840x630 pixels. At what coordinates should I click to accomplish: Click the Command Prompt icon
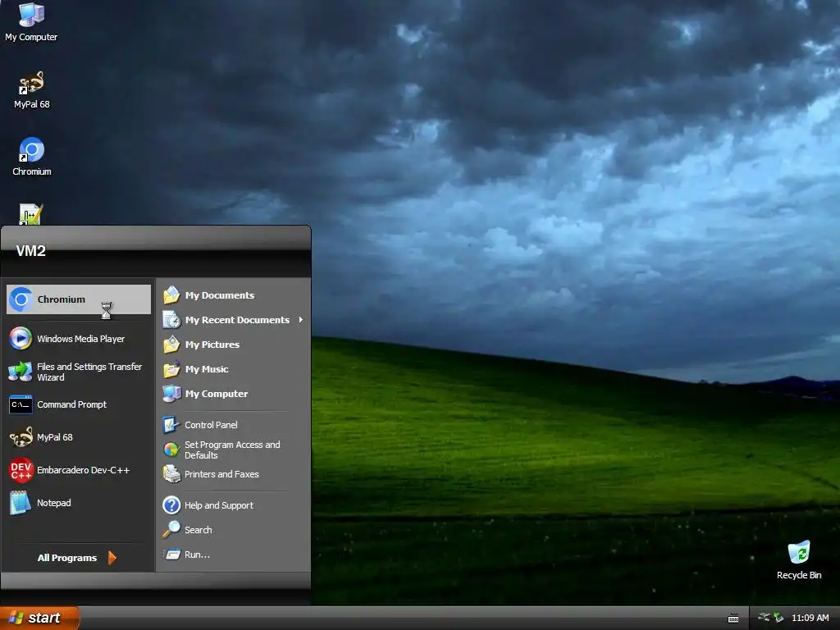tap(21, 404)
